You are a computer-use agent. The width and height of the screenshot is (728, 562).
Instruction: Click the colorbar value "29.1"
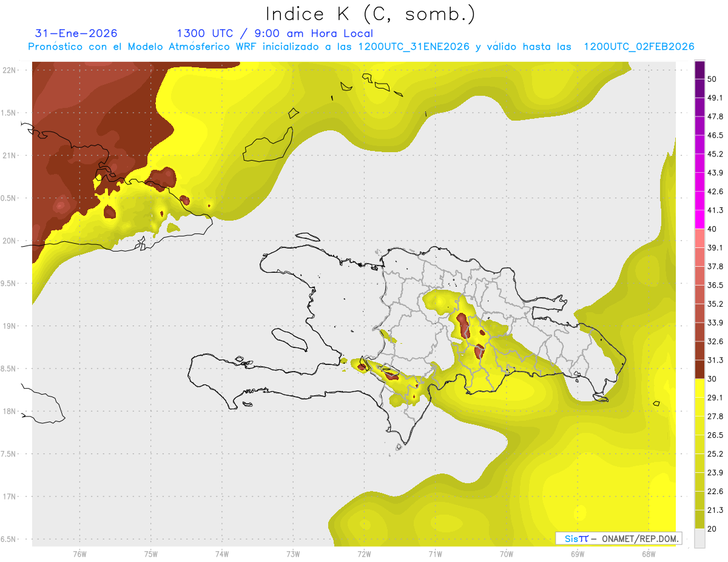click(x=715, y=397)
